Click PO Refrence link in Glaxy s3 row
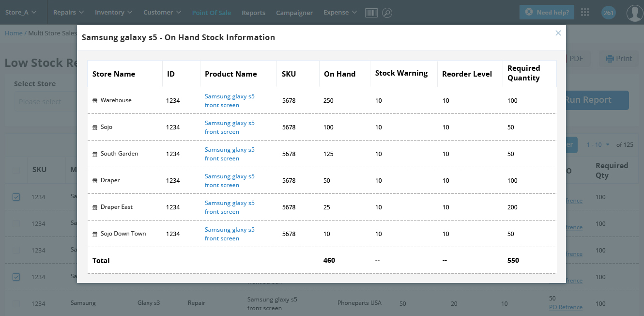644x316 pixels. 566,307
